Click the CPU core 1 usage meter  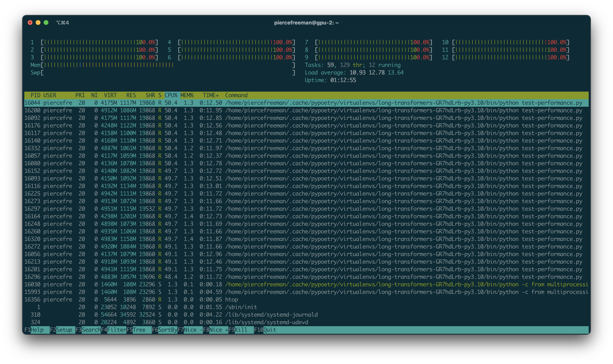click(x=98, y=42)
